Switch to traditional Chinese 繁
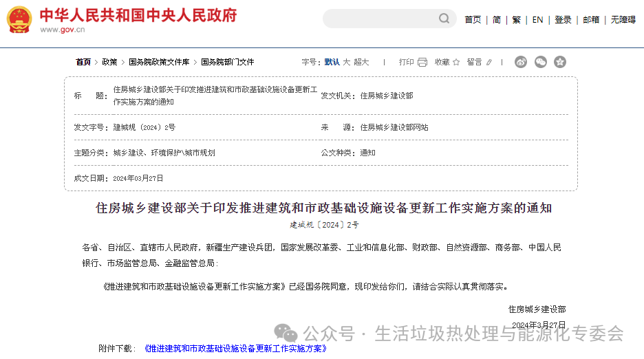This screenshot has width=644, height=359. 516,20
